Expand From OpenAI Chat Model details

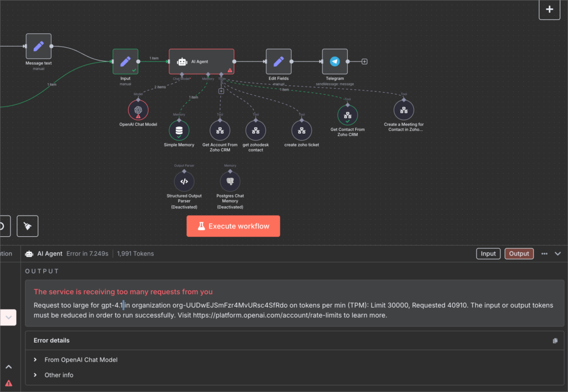pos(75,360)
